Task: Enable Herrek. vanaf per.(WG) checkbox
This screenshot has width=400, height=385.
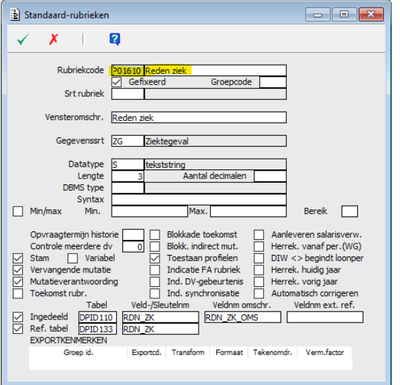Action: pyautogui.click(x=259, y=247)
